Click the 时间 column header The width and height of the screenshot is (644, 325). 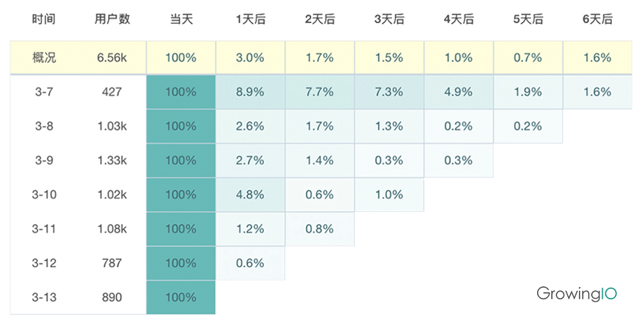(44, 19)
